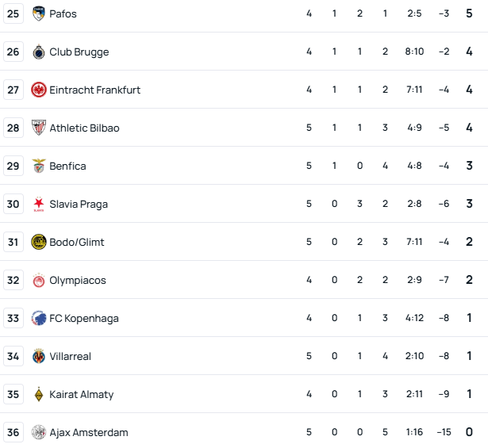Click the Benfica club crest icon
The image size is (488, 448).
click(39, 166)
